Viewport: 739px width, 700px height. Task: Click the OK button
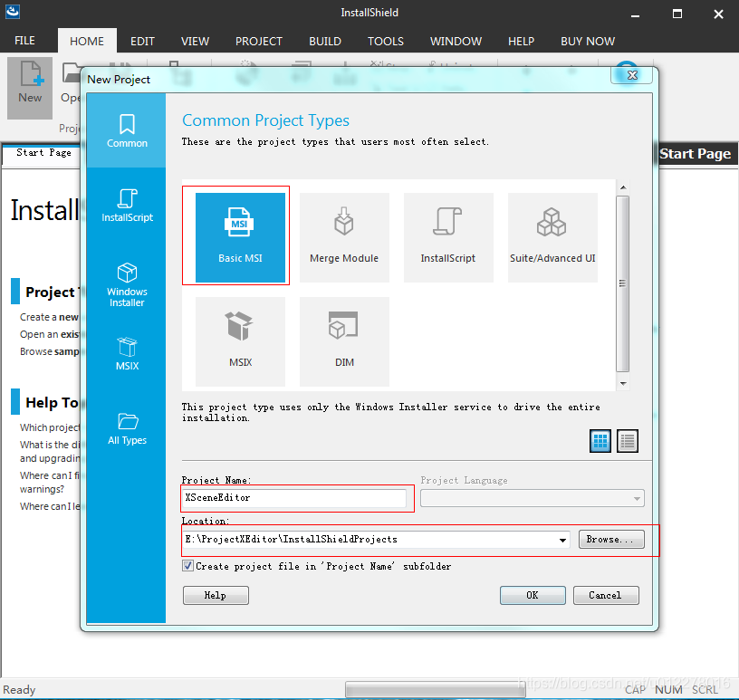[x=533, y=595]
